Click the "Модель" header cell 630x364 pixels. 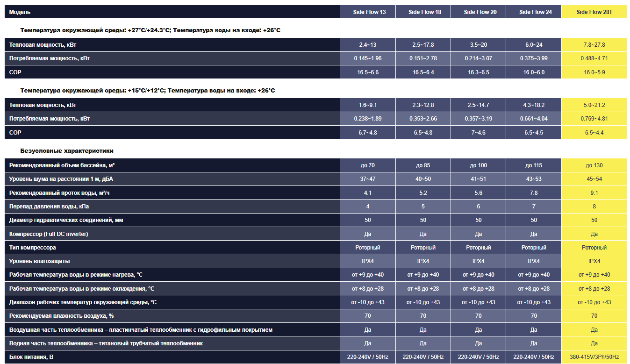tap(20, 12)
